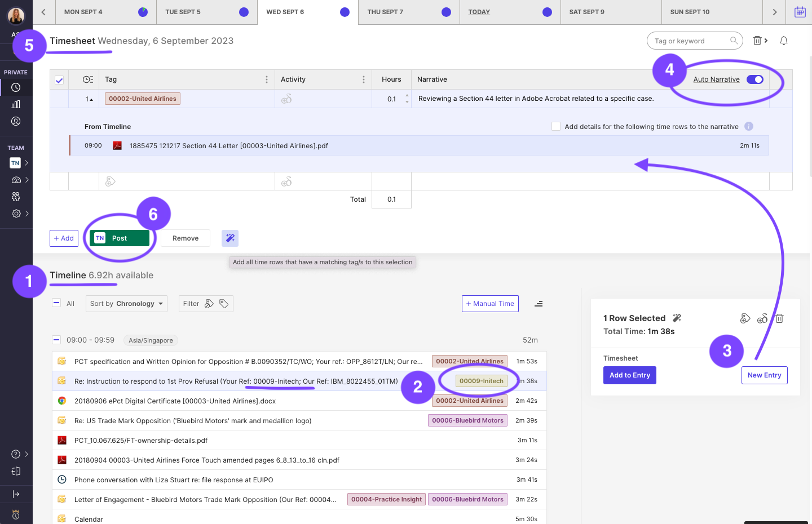Open the Tag column options menu
Image resolution: width=812 pixels, height=524 pixels.
(267, 79)
